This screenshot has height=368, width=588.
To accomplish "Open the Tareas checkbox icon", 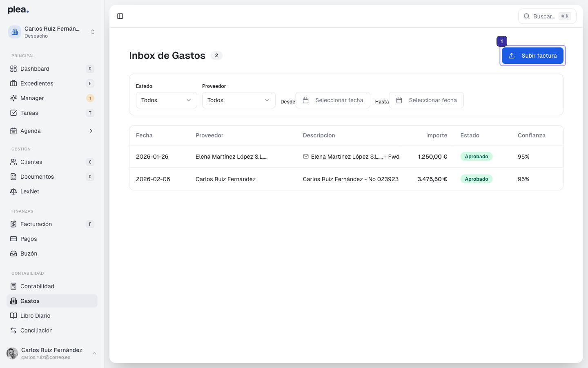I will [13, 113].
